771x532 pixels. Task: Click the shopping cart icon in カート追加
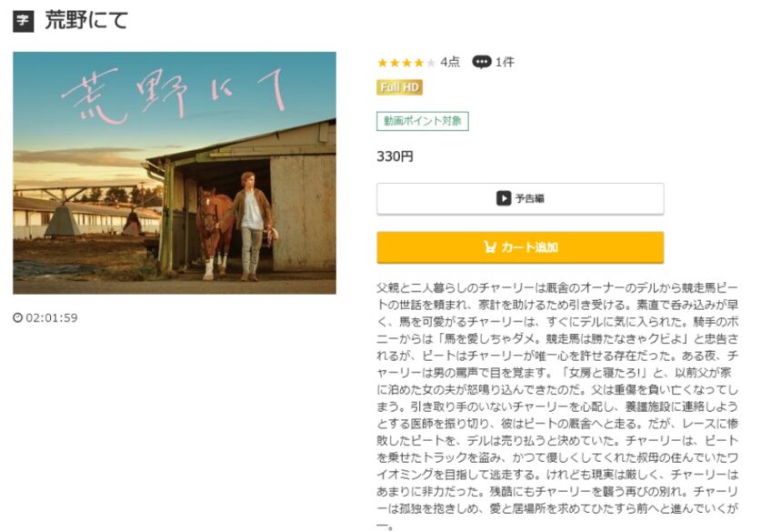point(490,246)
